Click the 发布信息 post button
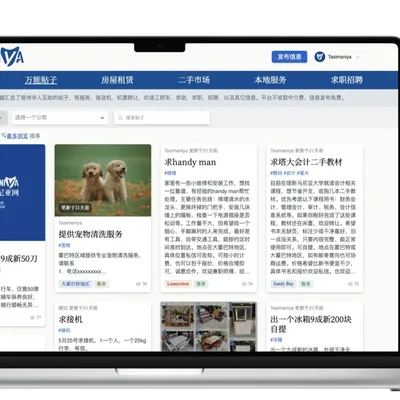 point(289,57)
